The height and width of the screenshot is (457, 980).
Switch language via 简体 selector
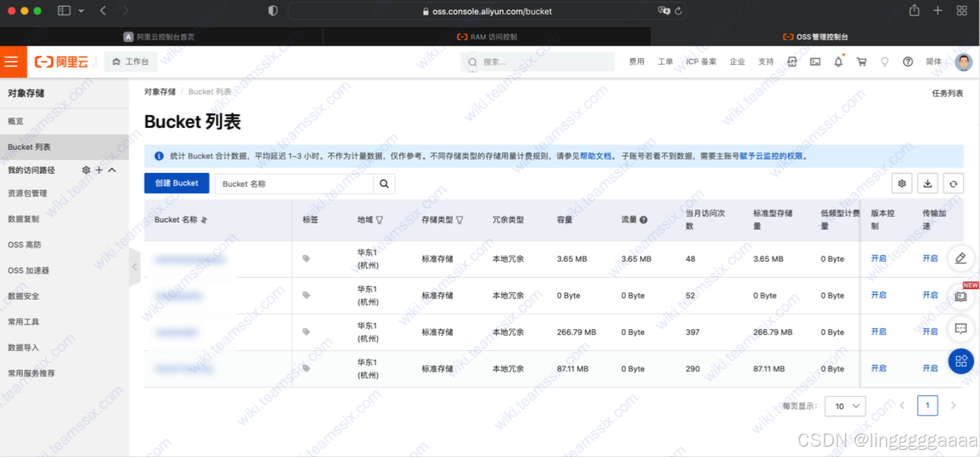point(934,62)
